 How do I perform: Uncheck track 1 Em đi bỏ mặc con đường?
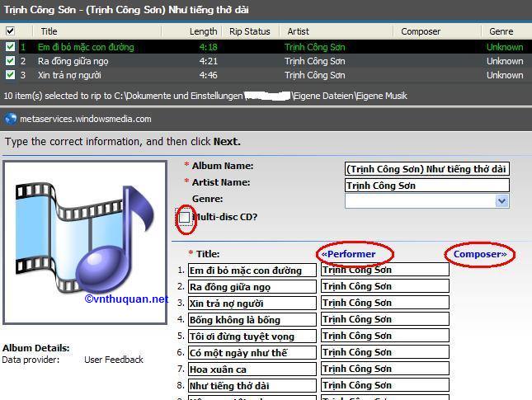(x=10, y=47)
